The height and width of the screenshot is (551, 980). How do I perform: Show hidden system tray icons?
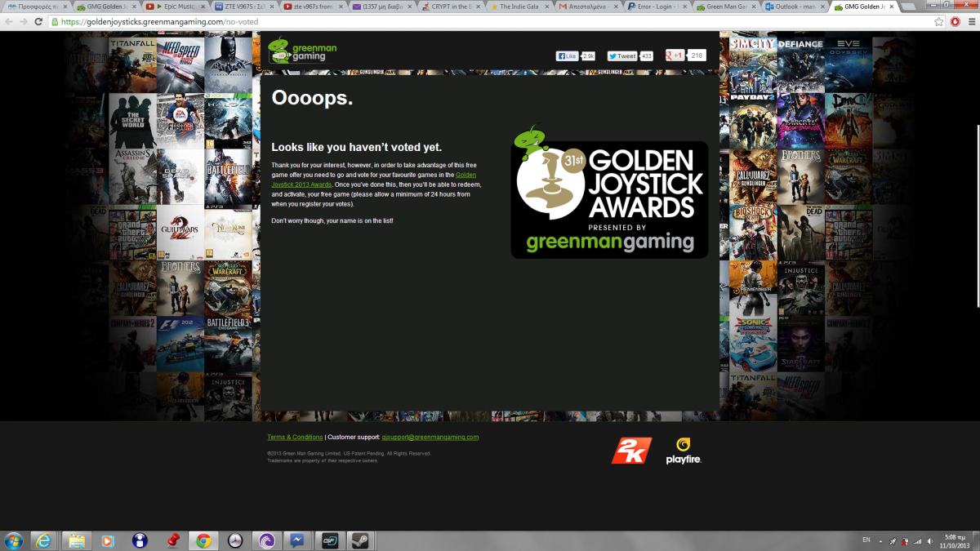[x=881, y=540]
